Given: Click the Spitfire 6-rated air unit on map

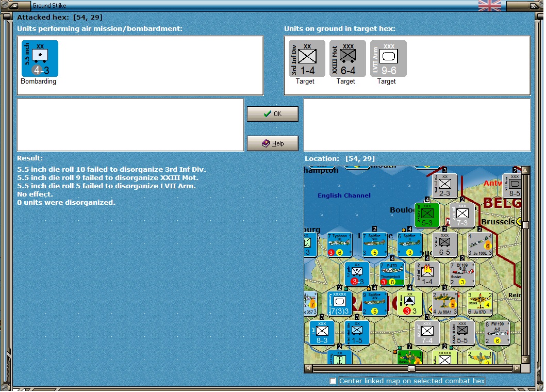Looking at the screenshot, I should [409, 244].
